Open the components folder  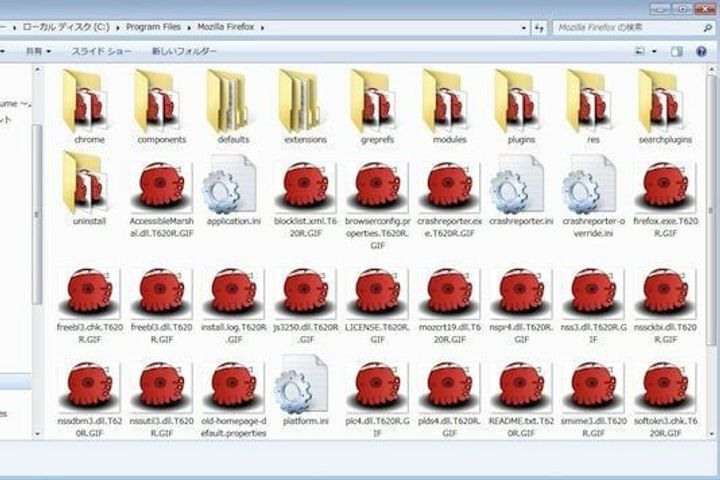pos(158,101)
